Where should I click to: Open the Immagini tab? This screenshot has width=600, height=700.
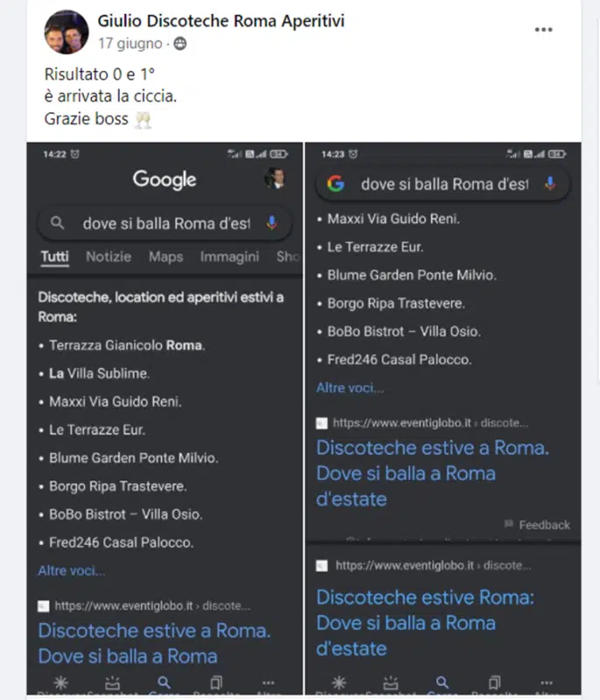click(229, 256)
